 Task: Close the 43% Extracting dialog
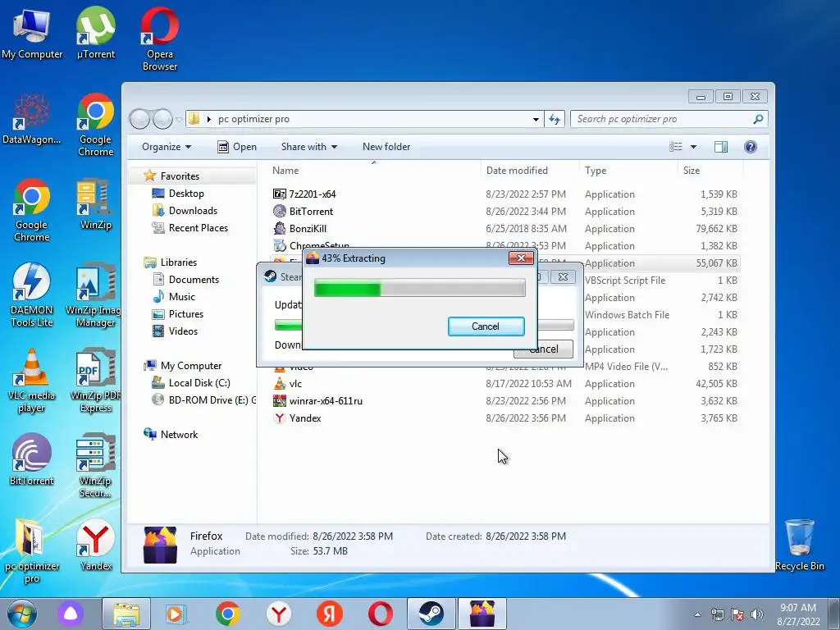pyautogui.click(x=521, y=258)
